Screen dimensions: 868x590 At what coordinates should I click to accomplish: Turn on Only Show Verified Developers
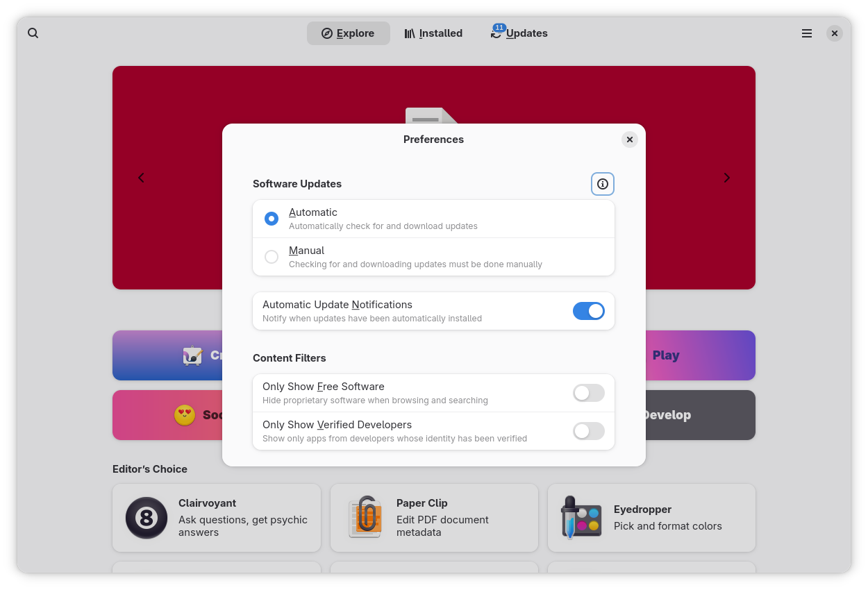(x=588, y=431)
